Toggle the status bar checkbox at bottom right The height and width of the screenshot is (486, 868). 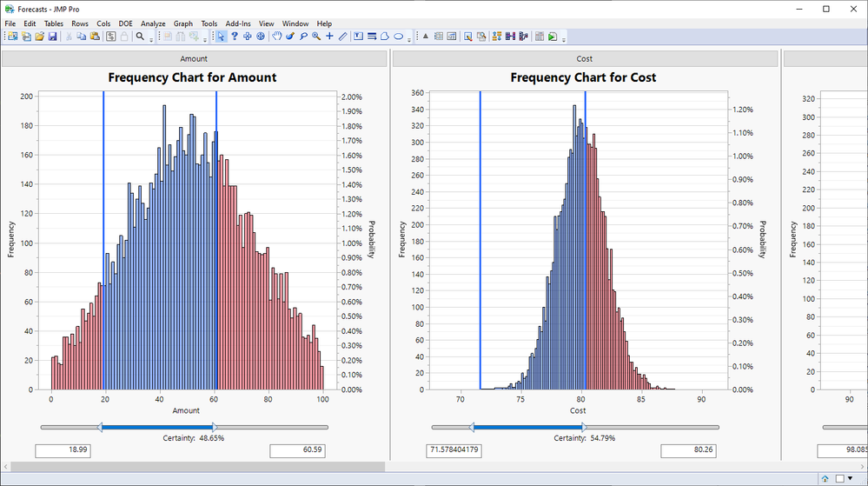coord(838,478)
